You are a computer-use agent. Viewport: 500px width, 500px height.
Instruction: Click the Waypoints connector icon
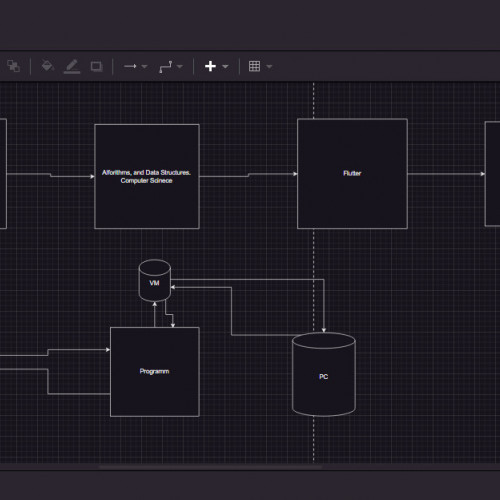(166, 67)
